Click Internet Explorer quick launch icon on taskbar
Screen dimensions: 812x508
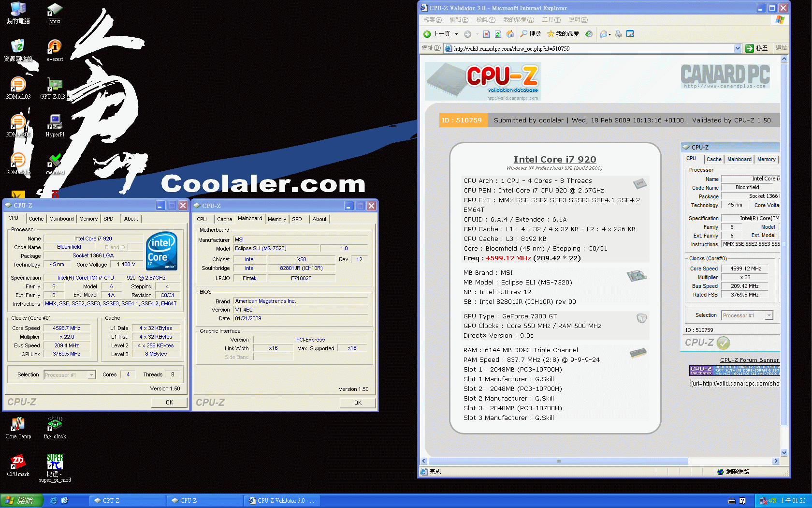click(53, 501)
